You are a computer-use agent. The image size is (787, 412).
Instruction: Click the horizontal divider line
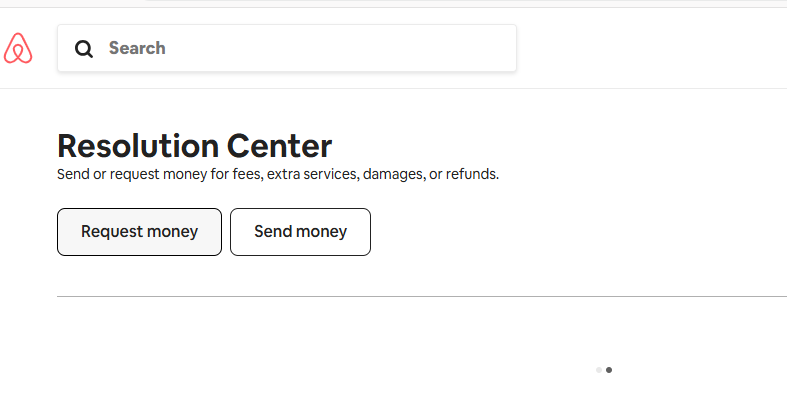420,297
